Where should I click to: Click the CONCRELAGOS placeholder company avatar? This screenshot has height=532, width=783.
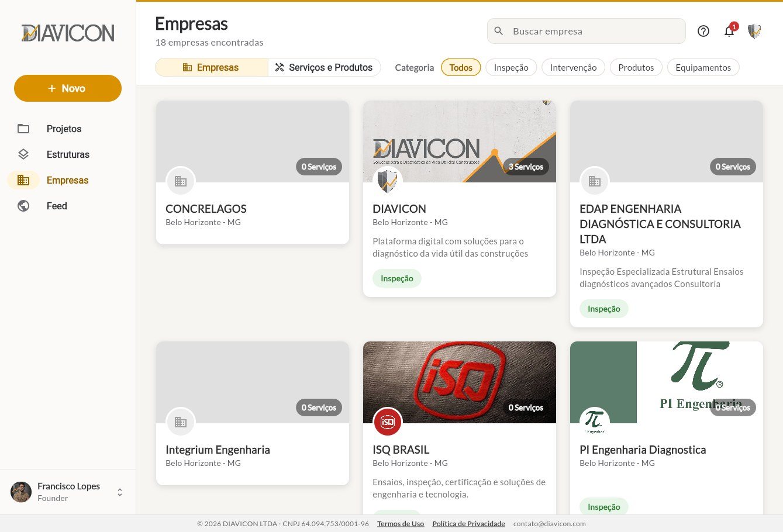[181, 181]
